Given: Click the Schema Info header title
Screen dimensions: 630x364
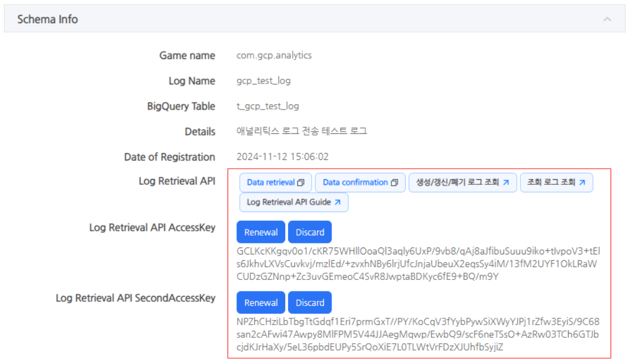Looking at the screenshot, I should click(48, 19).
